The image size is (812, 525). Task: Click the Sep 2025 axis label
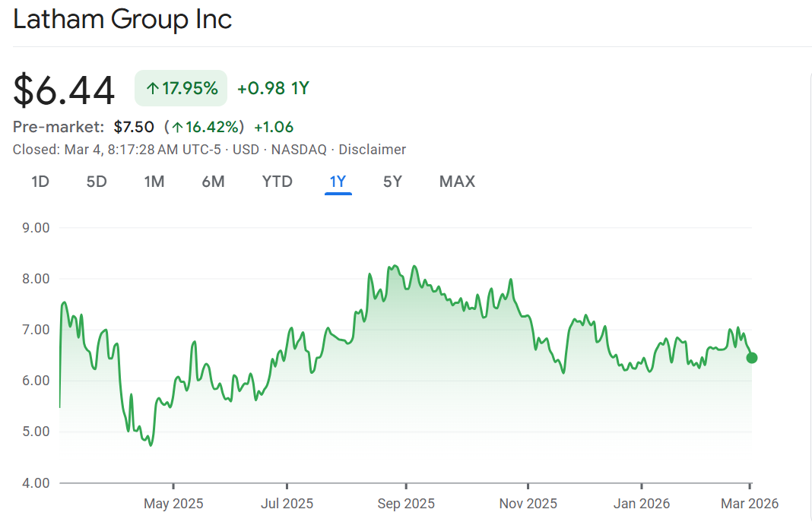coord(406,503)
